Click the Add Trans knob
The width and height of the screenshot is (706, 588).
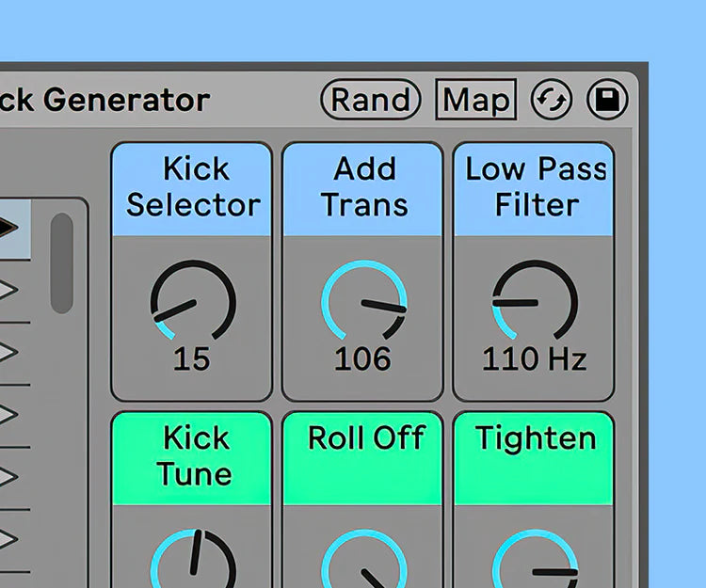point(363,300)
